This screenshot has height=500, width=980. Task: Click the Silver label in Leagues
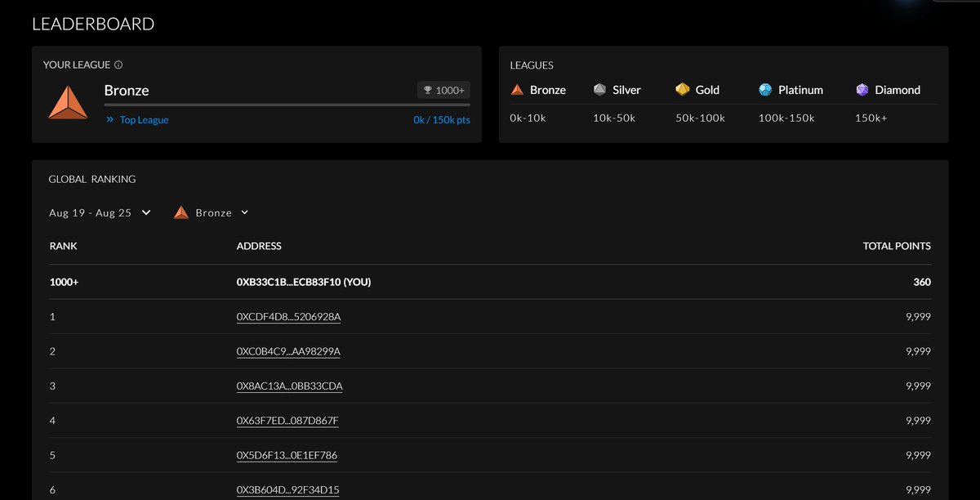pyautogui.click(x=627, y=90)
